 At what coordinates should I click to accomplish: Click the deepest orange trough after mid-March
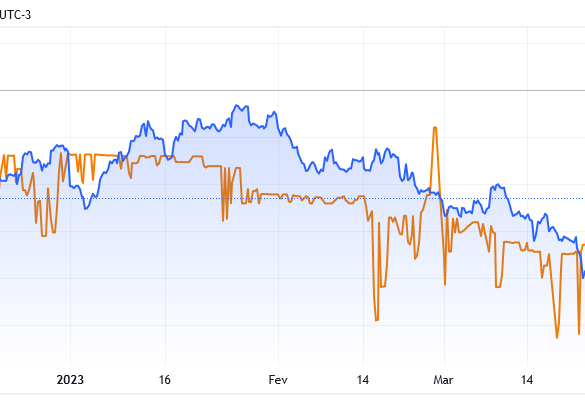pyautogui.click(x=557, y=337)
